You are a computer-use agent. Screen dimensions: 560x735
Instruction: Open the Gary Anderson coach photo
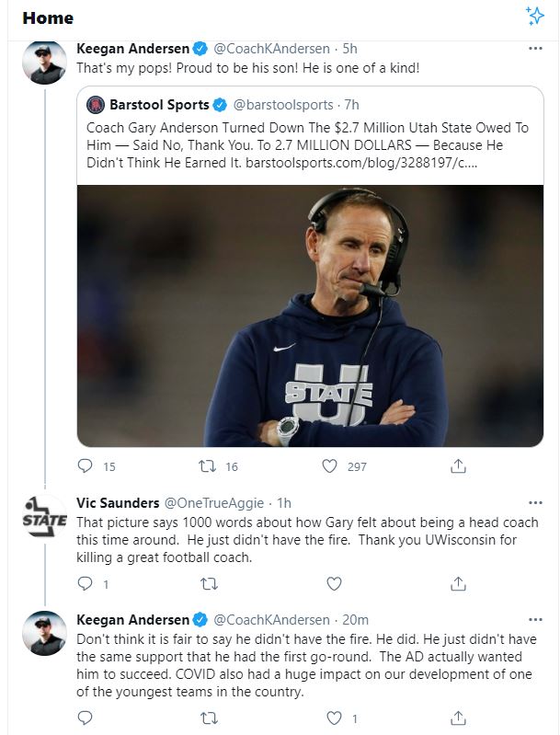(310, 316)
